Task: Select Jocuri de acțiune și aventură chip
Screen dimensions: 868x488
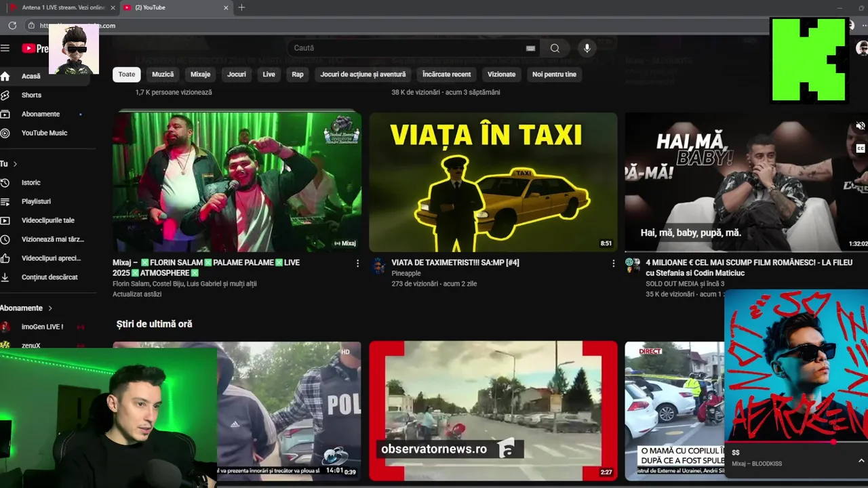Action: click(363, 75)
